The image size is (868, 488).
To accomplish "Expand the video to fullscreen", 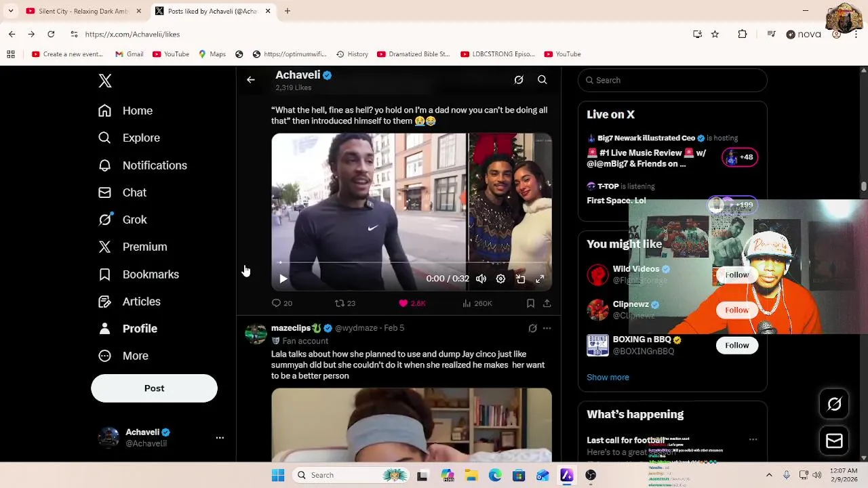I will 540,279.
